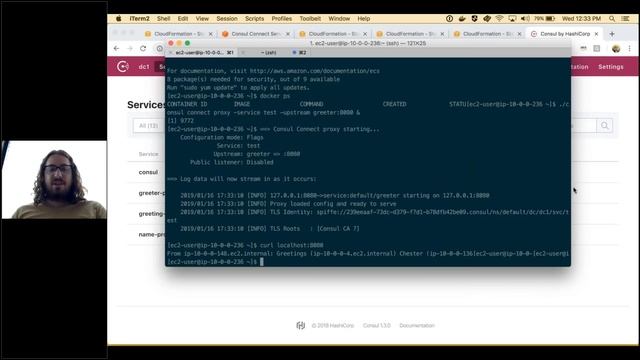Click the browser back arrow
The height and width of the screenshot is (360, 640).
[117, 48]
